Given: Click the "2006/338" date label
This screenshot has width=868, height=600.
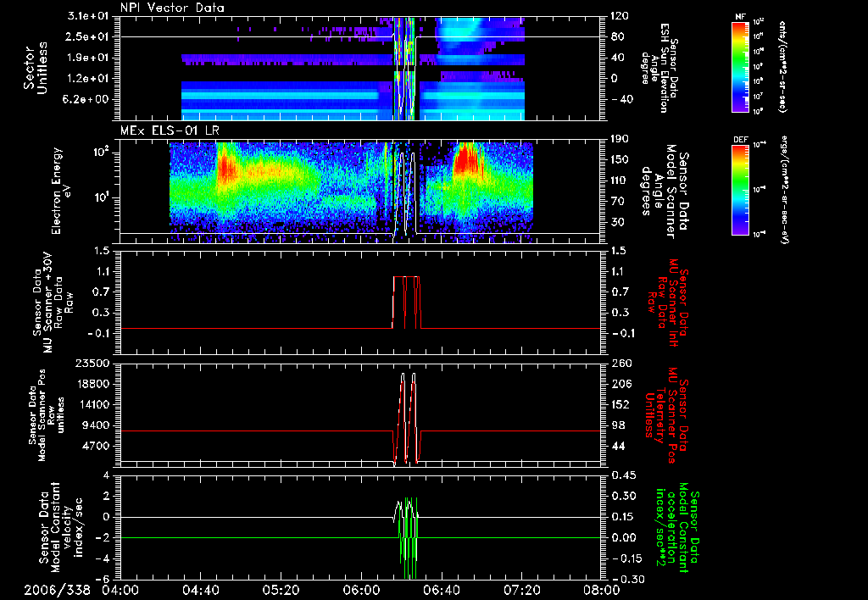Looking at the screenshot, I should pyautogui.click(x=57, y=590).
